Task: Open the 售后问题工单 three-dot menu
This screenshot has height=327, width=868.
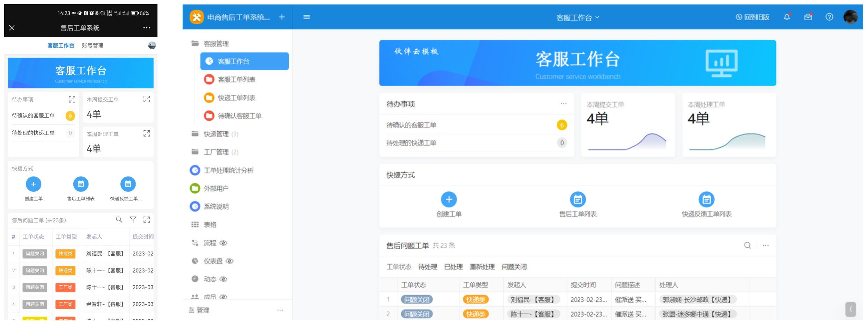Action: coord(766,245)
